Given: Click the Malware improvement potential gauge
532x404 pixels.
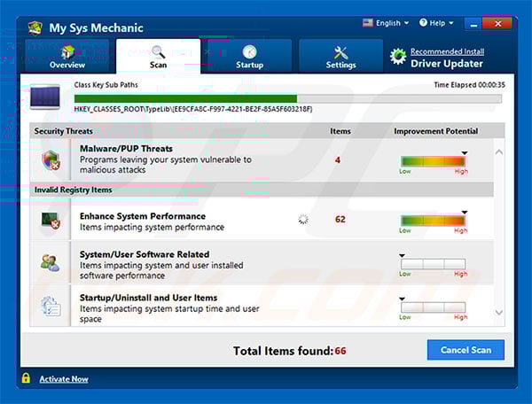Looking at the screenshot, I should click(x=433, y=161).
